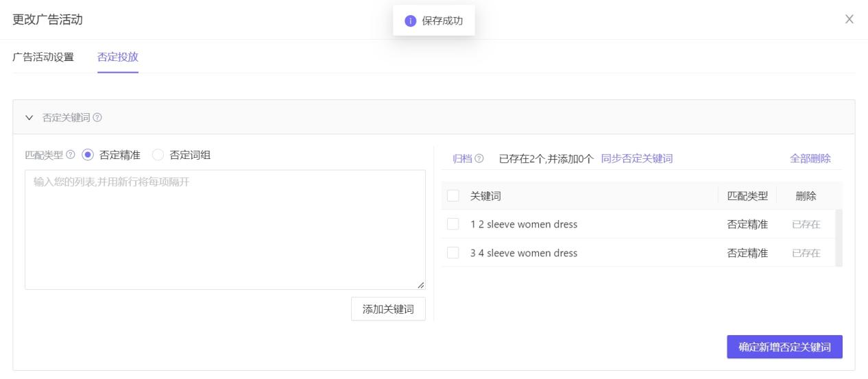This screenshot has height=379, width=868.
Task: Focus the keyword list textarea
Action: pos(225,230)
